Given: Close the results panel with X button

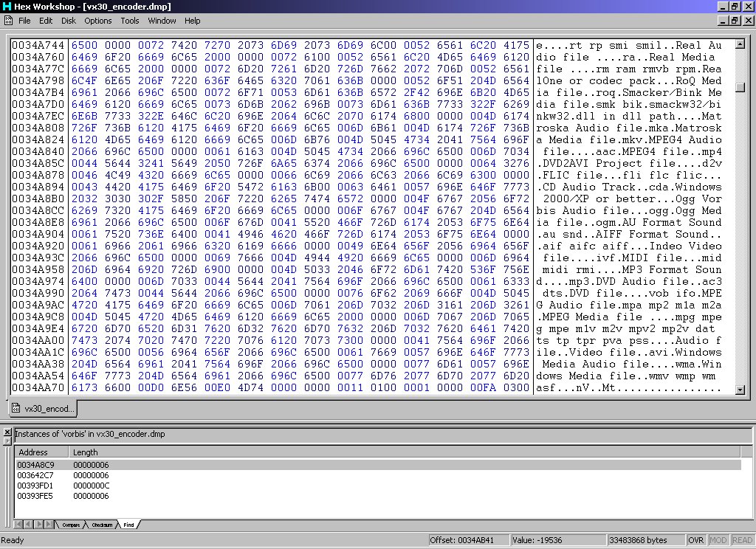Looking at the screenshot, I should tap(7, 432).
